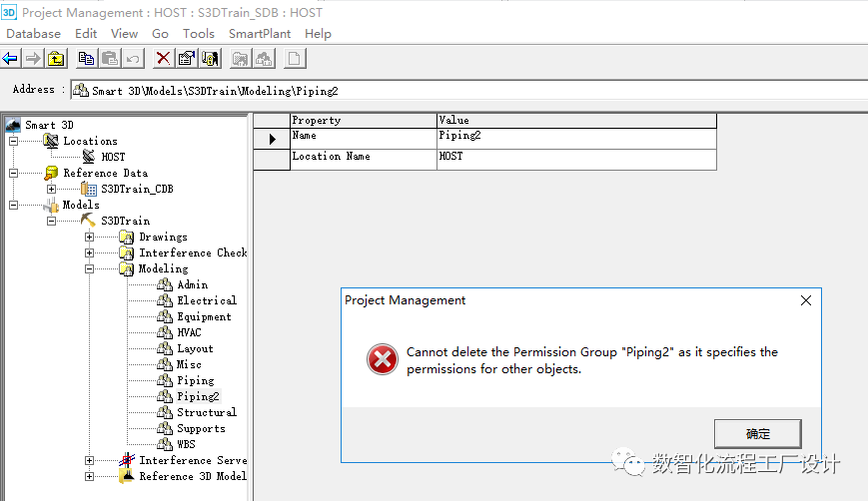This screenshot has width=868, height=501.
Task: Select the Supports permission group
Action: [x=201, y=428]
